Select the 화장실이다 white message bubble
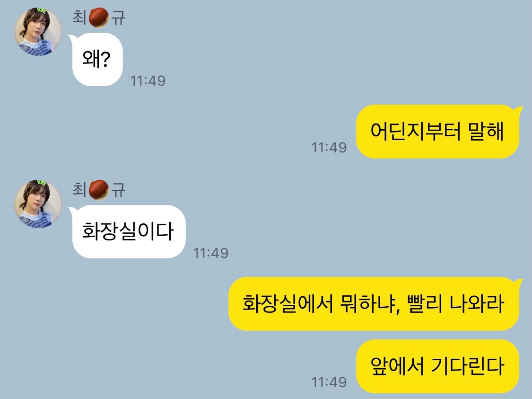Viewport: 532px width, 399px height. [129, 231]
